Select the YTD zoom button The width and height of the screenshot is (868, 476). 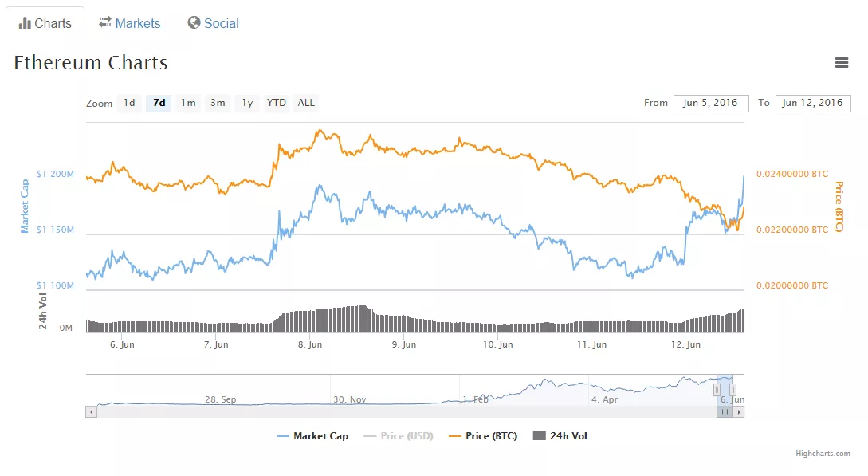click(277, 103)
